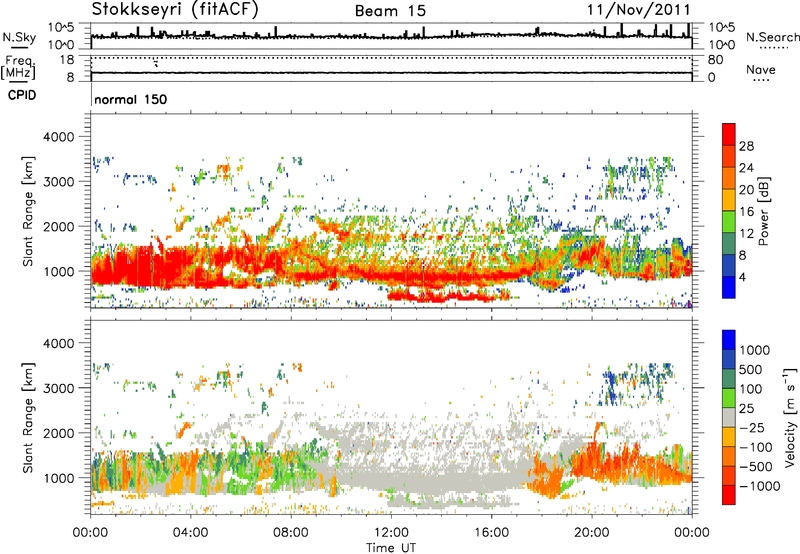800x554 pixels.
Task: Pick the gray ±25 velocity swatch
Action: tap(729, 417)
